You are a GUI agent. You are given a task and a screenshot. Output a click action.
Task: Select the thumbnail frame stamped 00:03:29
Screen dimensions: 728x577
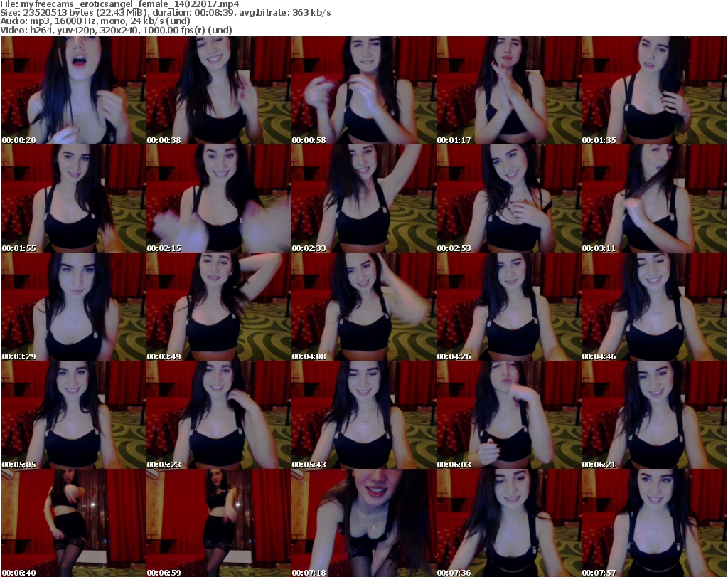click(74, 307)
